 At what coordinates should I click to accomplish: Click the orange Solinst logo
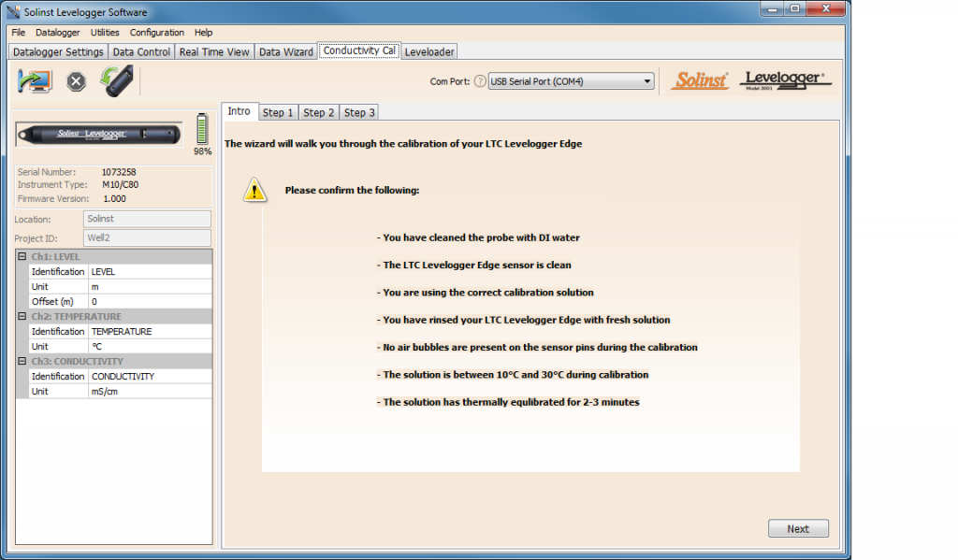tap(699, 81)
